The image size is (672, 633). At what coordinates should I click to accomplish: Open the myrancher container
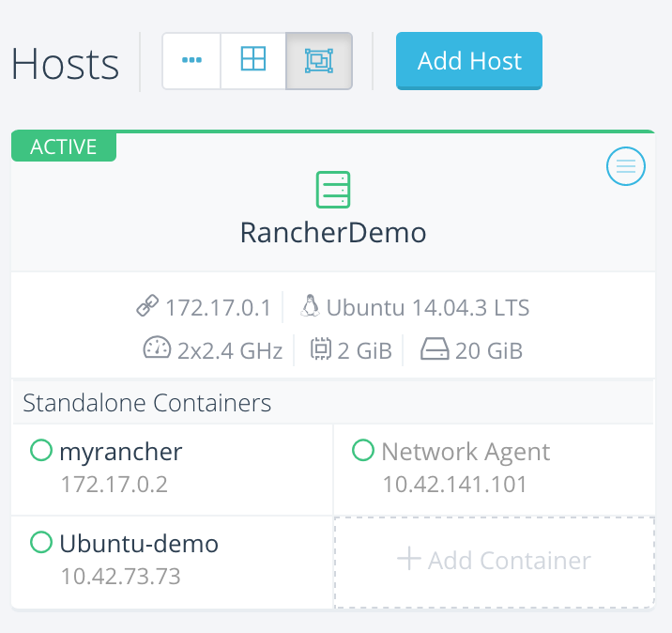tap(121, 452)
